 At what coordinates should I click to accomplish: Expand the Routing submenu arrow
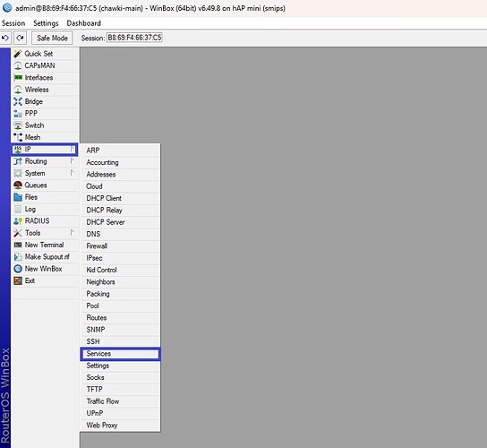[72, 161]
